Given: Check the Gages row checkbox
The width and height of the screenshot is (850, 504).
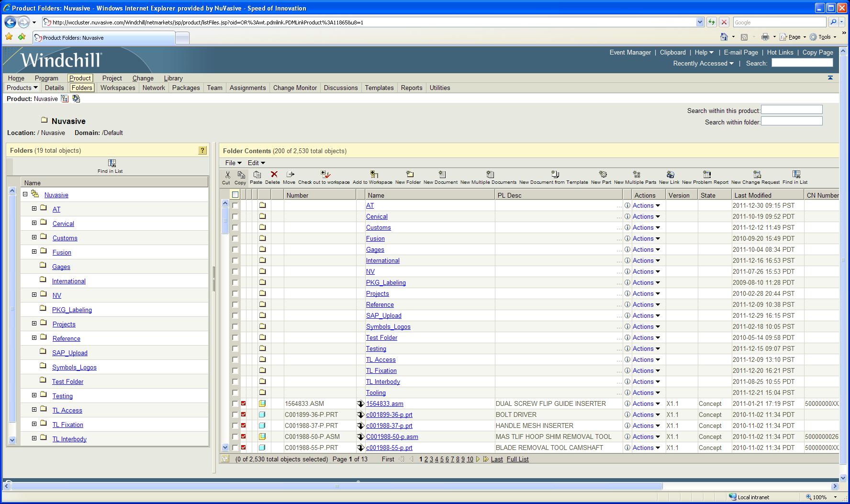Looking at the screenshot, I should coord(235,249).
